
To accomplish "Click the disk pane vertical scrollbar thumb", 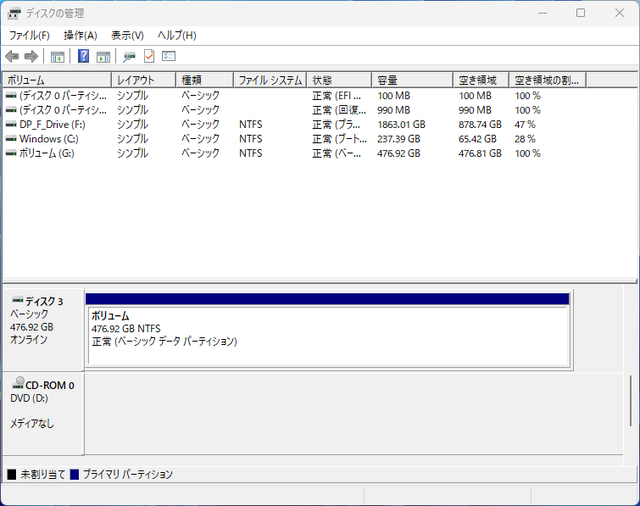I will click(x=631, y=401).
